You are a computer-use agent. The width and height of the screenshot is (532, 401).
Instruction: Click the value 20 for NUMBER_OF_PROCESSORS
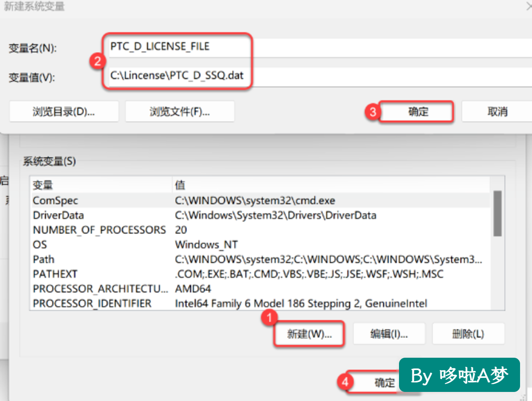click(x=181, y=230)
